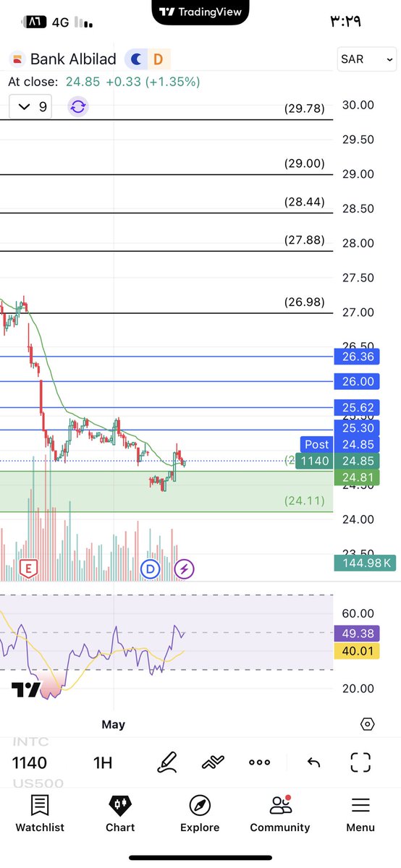Tap the undo arrow
Screen dimensions: 401x868
tap(313, 762)
